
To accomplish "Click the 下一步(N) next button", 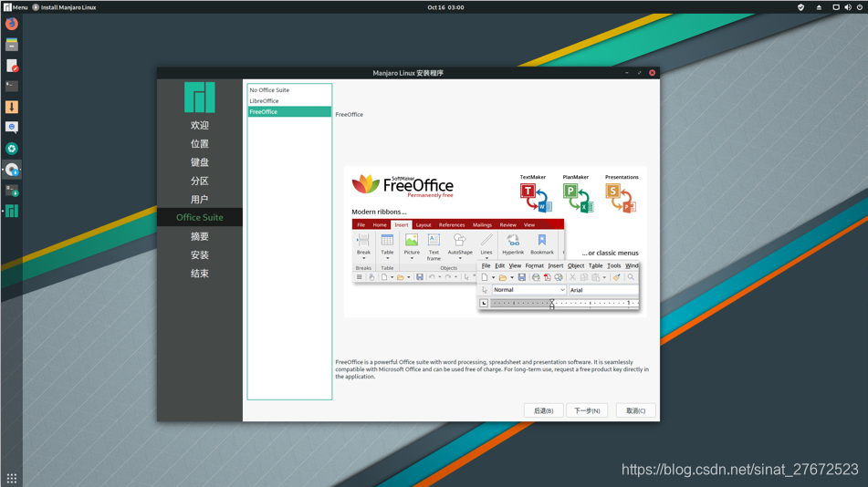I will pos(587,410).
